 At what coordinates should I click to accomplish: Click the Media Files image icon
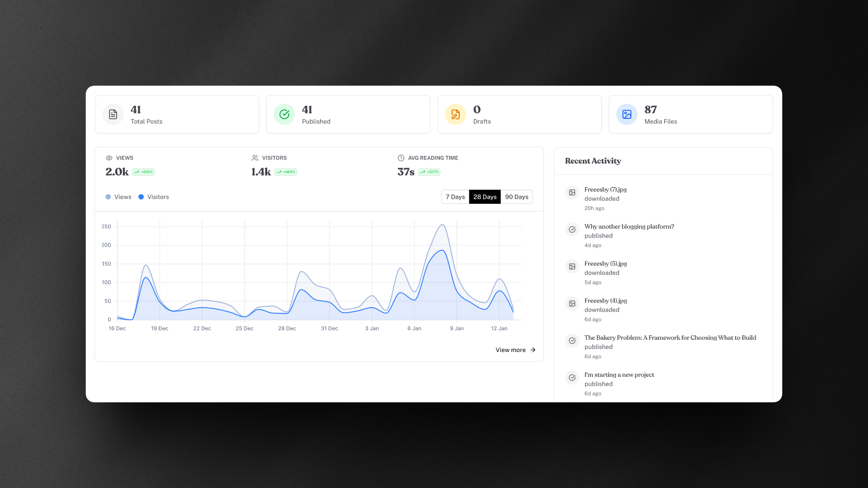coord(627,114)
